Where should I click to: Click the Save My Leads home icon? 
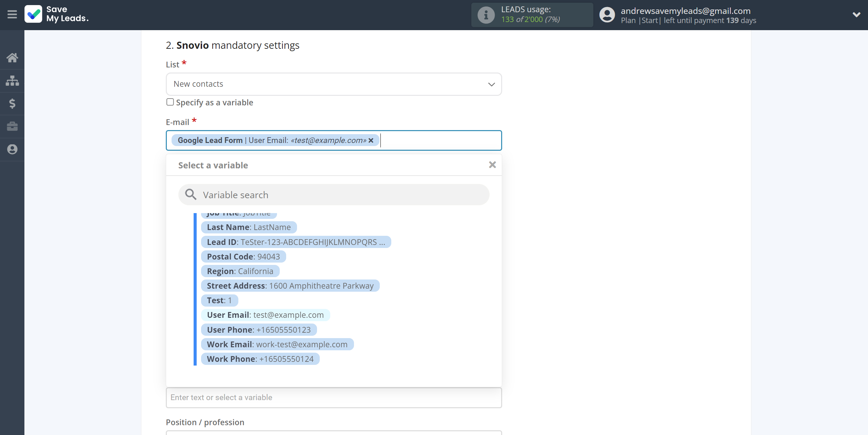[12, 57]
